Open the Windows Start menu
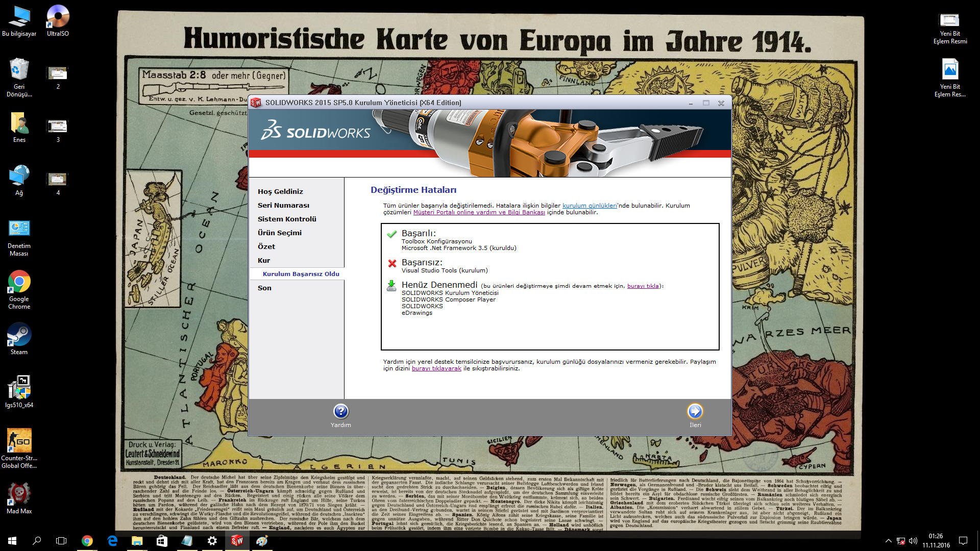980x551 pixels. tap(12, 541)
